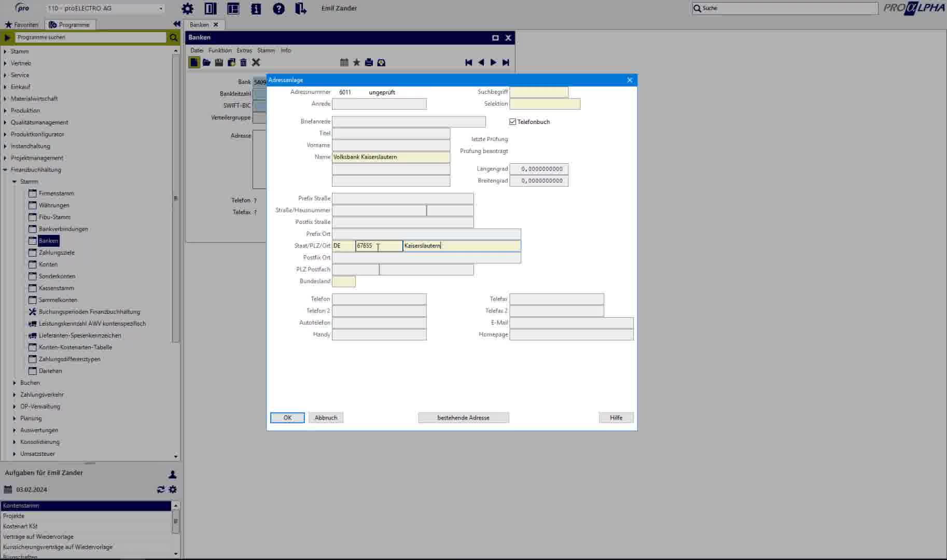
Task: Click the Open folder icon in Banken toolbar
Action: click(206, 62)
